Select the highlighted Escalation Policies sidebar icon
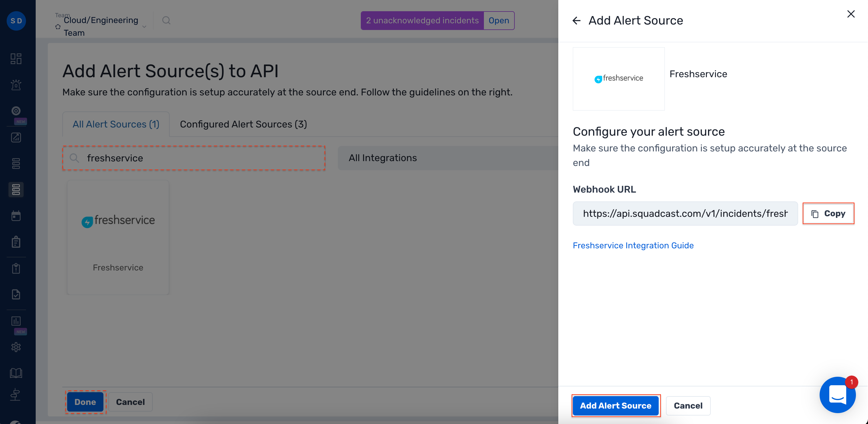 16,190
